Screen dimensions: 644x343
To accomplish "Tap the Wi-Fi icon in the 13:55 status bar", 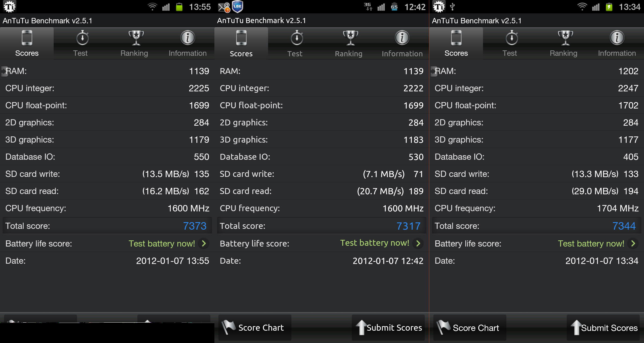I will tap(152, 7).
